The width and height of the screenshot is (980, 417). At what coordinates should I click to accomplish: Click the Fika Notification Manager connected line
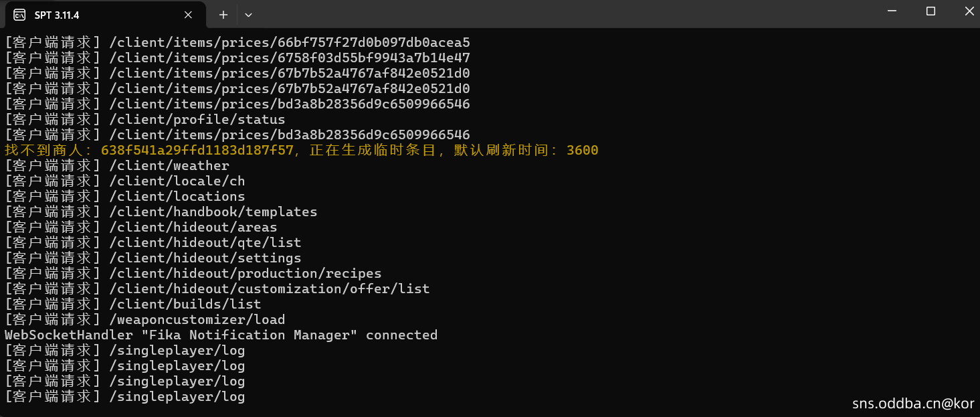click(221, 335)
